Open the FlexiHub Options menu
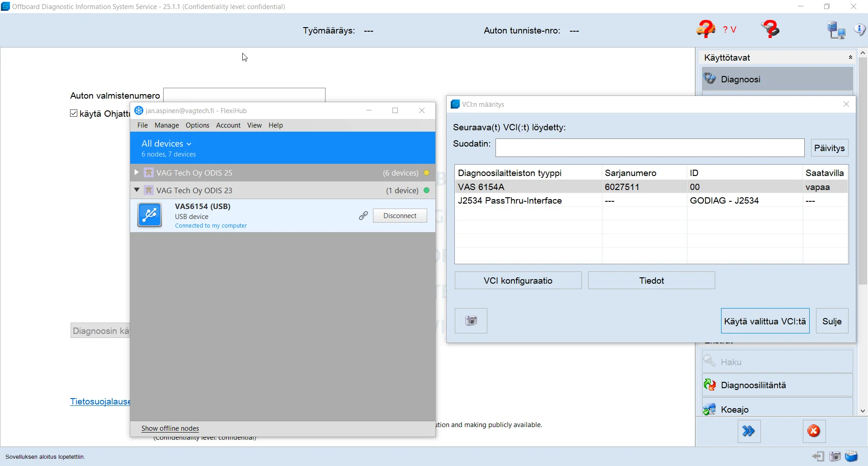 click(x=198, y=125)
